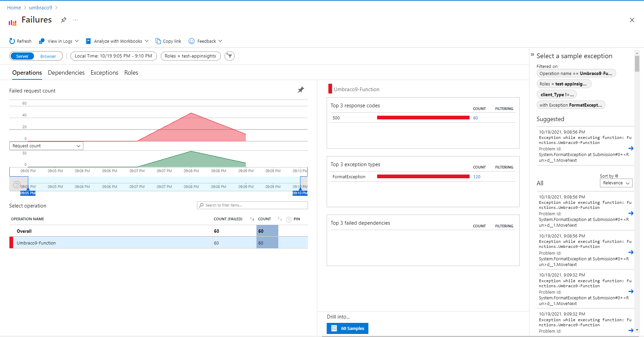Open the more options ellipsis next to Failures
This screenshot has width=644, height=337.
(x=75, y=20)
